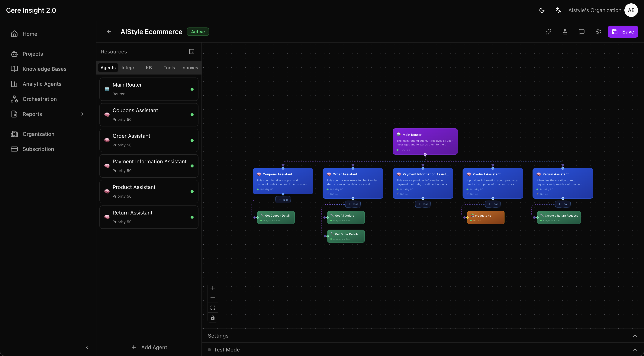
Task: Fit the flow view using fullscreen icon
Action: pyautogui.click(x=213, y=307)
